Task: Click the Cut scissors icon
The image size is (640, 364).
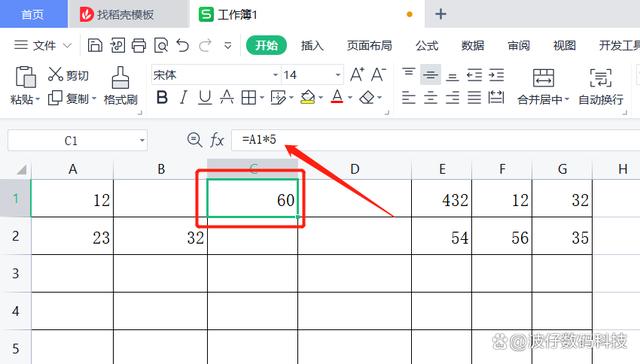Action: 55,74
